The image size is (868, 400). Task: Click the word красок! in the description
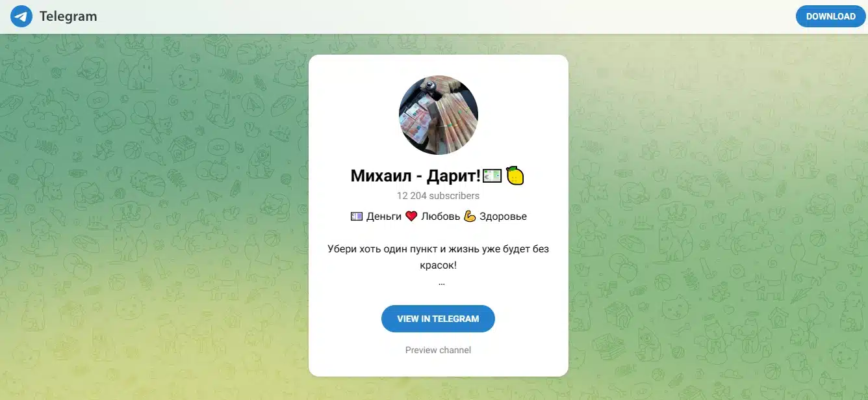click(x=439, y=265)
